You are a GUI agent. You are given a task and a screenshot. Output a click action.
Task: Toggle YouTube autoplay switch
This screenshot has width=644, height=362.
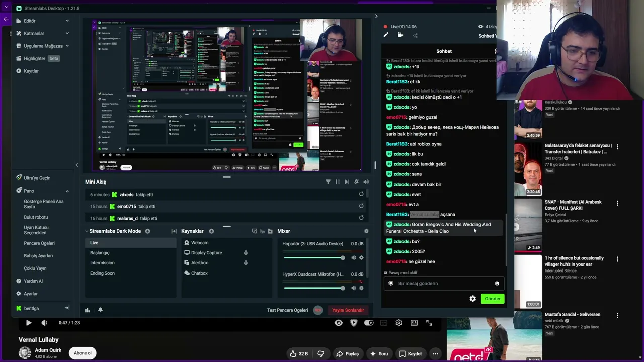(369, 323)
